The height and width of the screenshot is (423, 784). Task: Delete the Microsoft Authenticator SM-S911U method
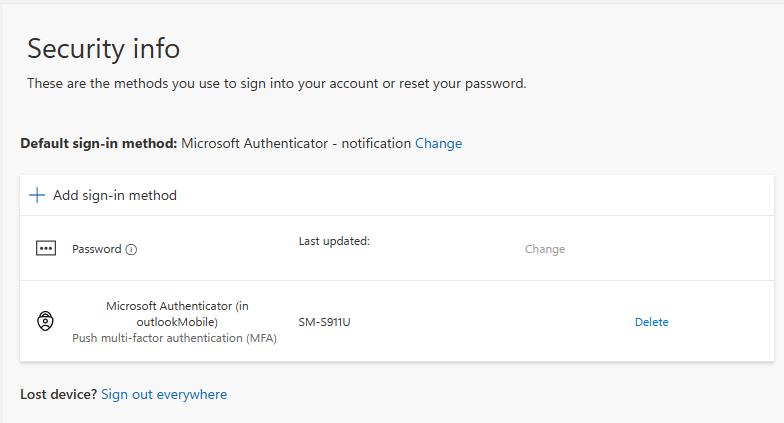[652, 322]
